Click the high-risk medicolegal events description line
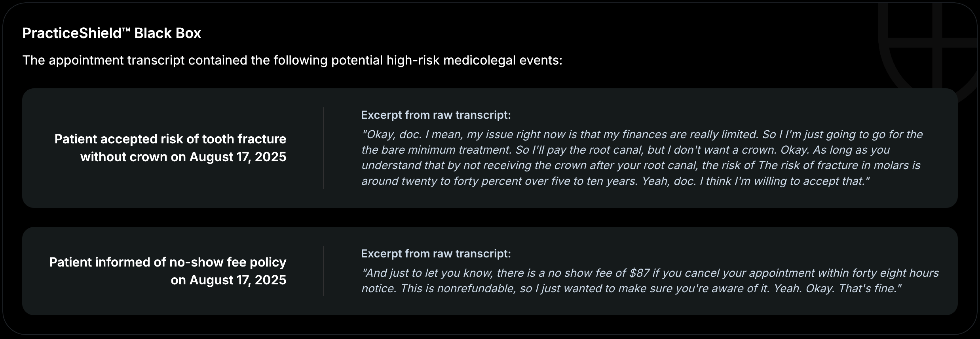 292,61
